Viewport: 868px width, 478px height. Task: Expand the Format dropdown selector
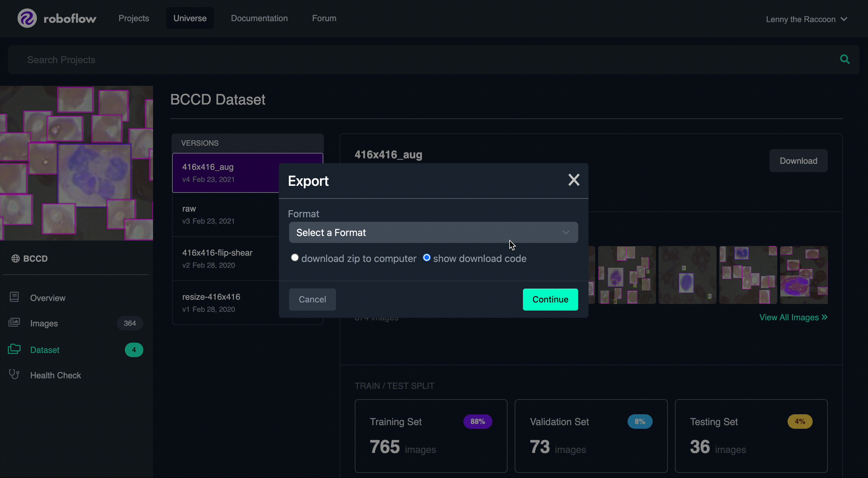433,233
